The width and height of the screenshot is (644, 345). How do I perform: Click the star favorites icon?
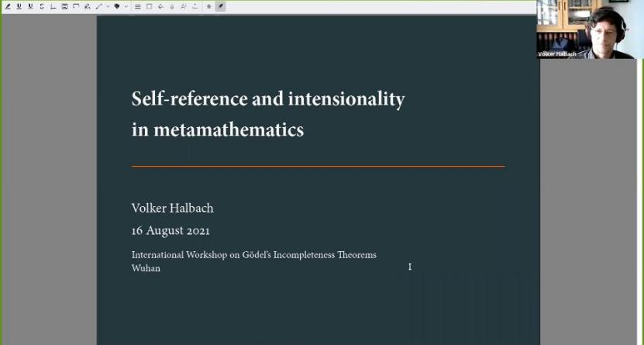[208, 6]
